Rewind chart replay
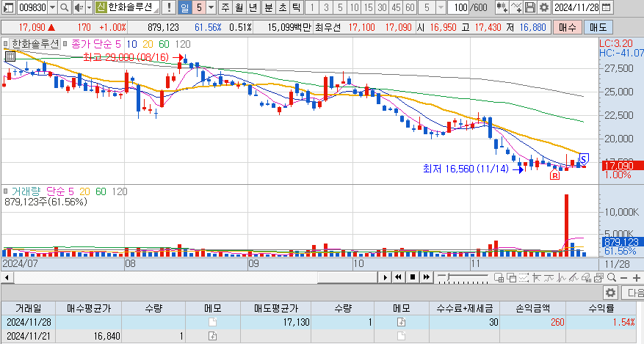The height and width of the screenshot is (344, 644). pos(398,277)
